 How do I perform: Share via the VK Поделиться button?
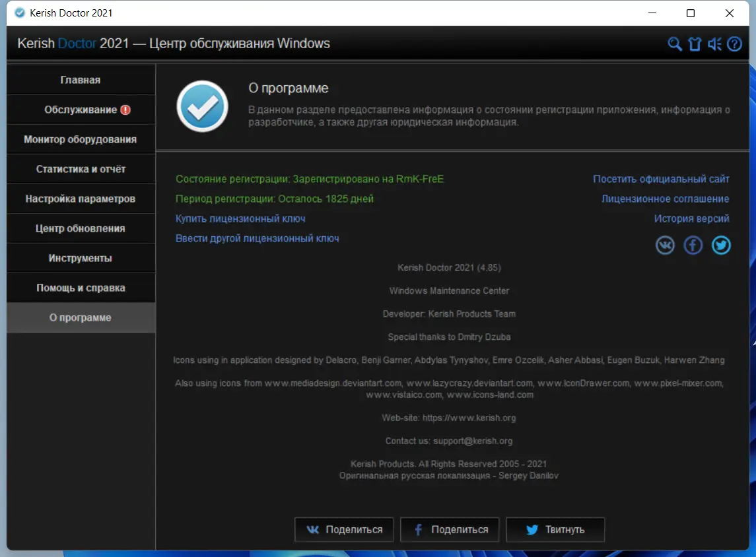[x=344, y=529]
